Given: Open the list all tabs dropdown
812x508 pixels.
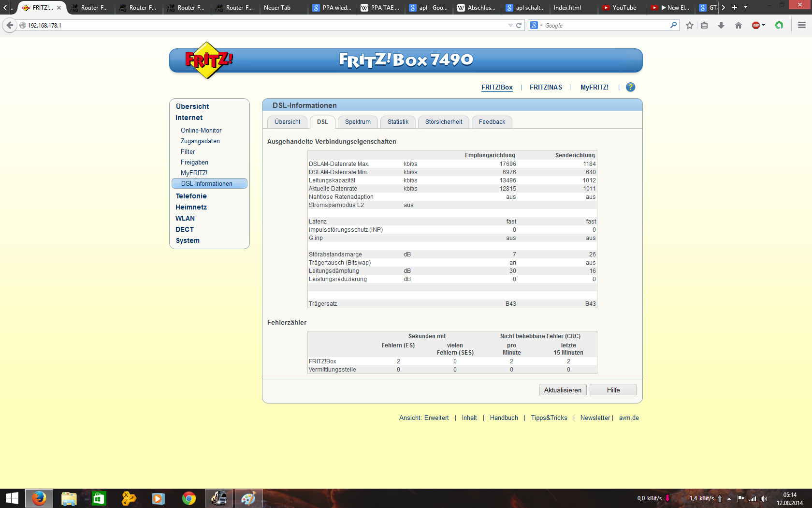Looking at the screenshot, I should click(x=745, y=7).
